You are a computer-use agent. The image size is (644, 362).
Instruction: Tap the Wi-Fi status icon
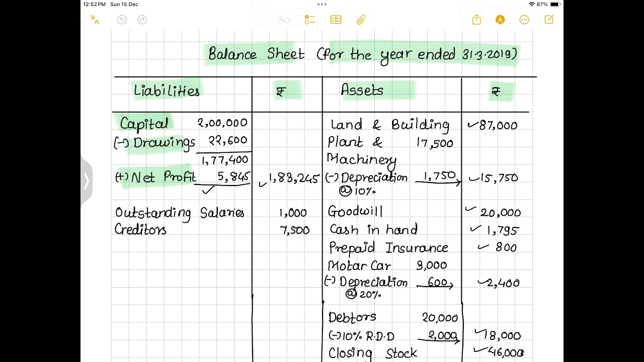coord(531,4)
